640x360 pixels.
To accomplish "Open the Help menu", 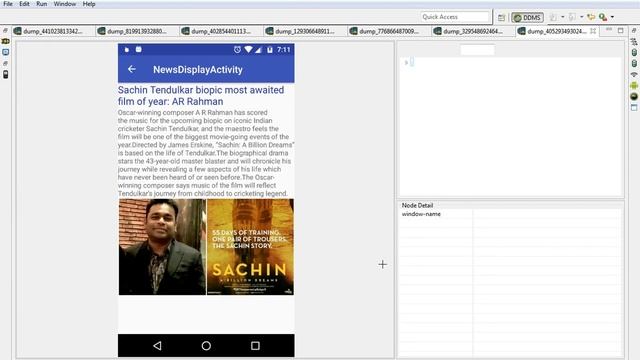I will click(x=89, y=4).
